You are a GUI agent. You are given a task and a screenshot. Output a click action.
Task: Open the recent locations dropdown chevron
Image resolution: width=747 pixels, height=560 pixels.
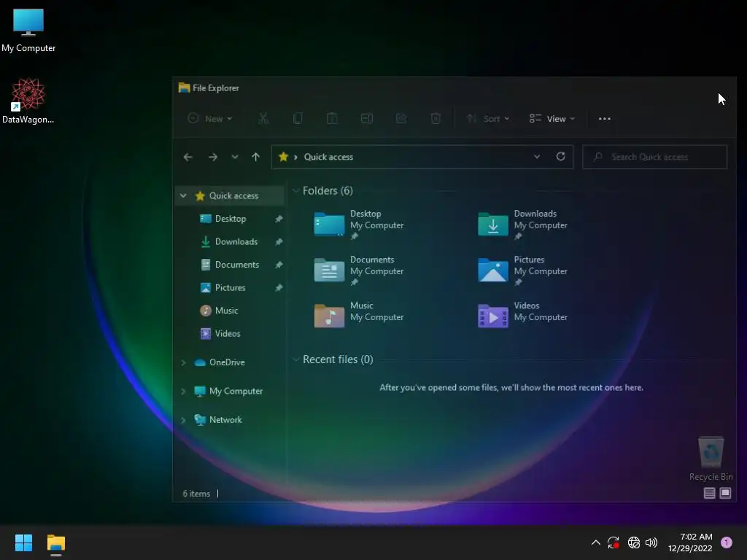coord(235,157)
